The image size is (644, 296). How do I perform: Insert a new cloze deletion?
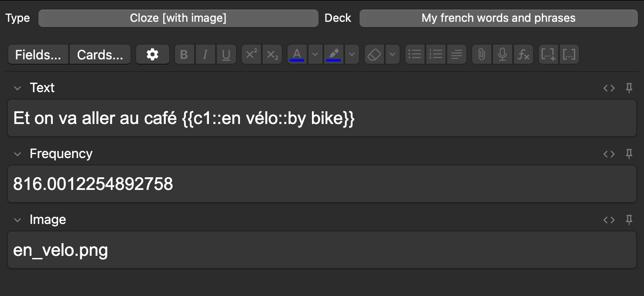pos(548,55)
